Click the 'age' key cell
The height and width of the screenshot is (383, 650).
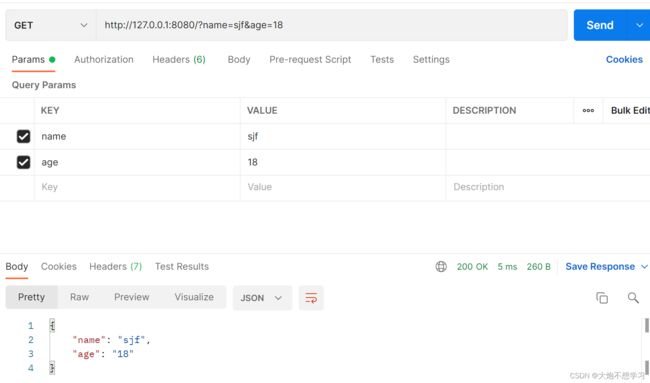coord(137,162)
